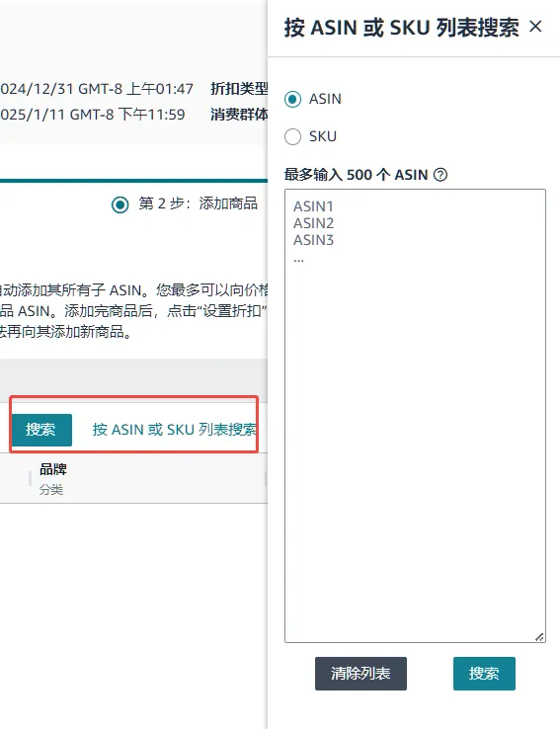Click the ASIN label text next to the radio button

click(325, 99)
